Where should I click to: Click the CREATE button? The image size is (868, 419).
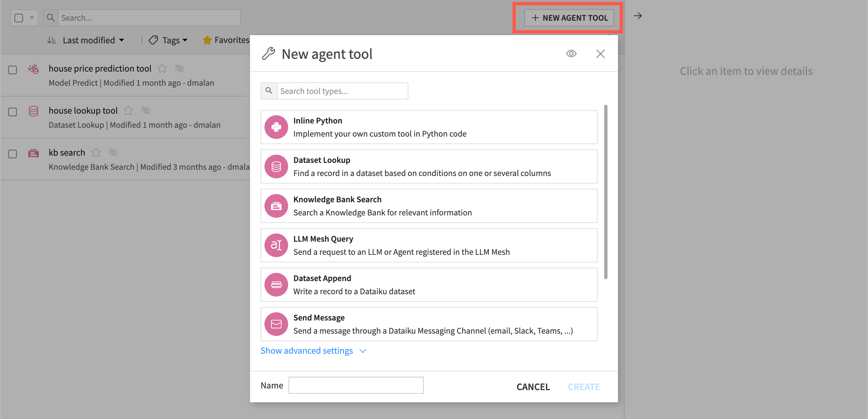click(x=583, y=387)
